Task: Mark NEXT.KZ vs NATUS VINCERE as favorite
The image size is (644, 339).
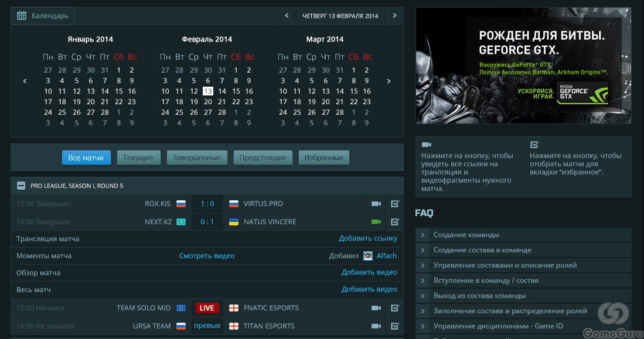Action: click(395, 222)
